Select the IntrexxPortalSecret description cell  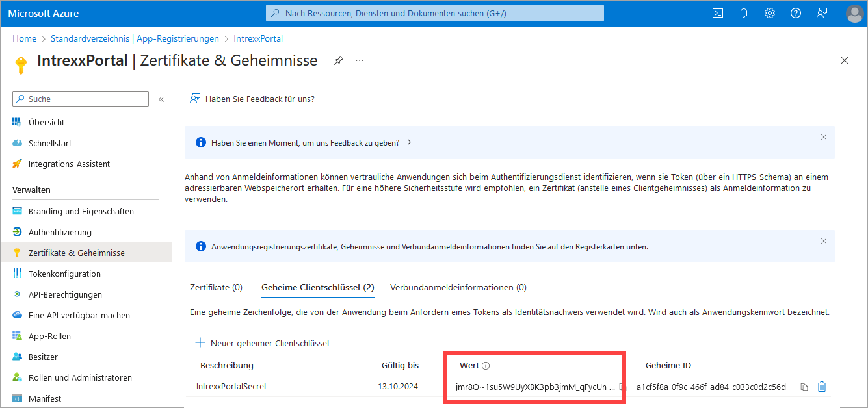pyautogui.click(x=231, y=386)
